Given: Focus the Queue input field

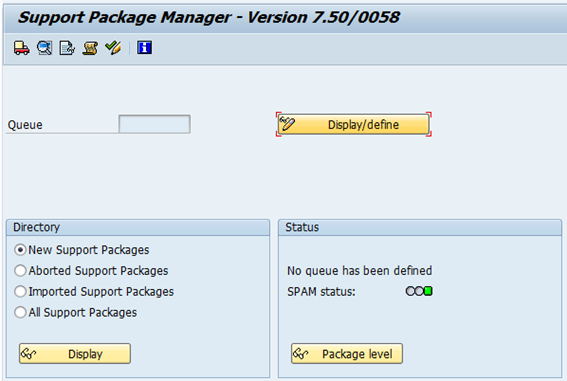Looking at the screenshot, I should (x=154, y=124).
